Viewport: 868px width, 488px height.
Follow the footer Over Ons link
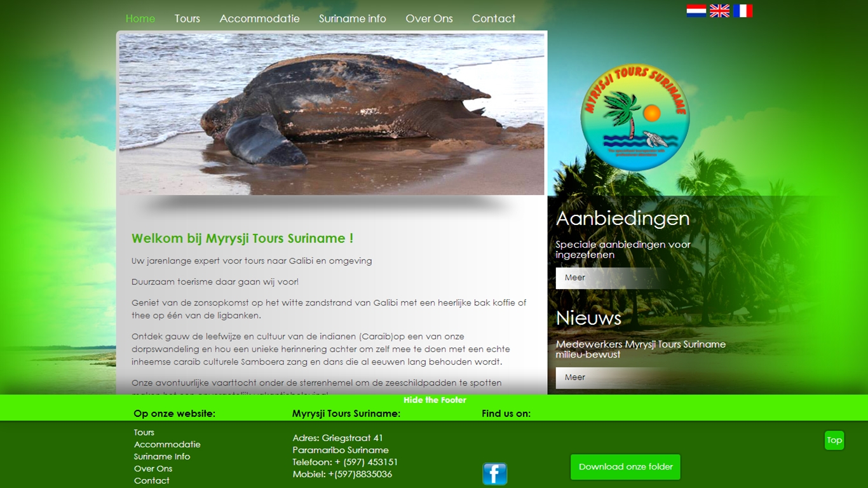[153, 469]
